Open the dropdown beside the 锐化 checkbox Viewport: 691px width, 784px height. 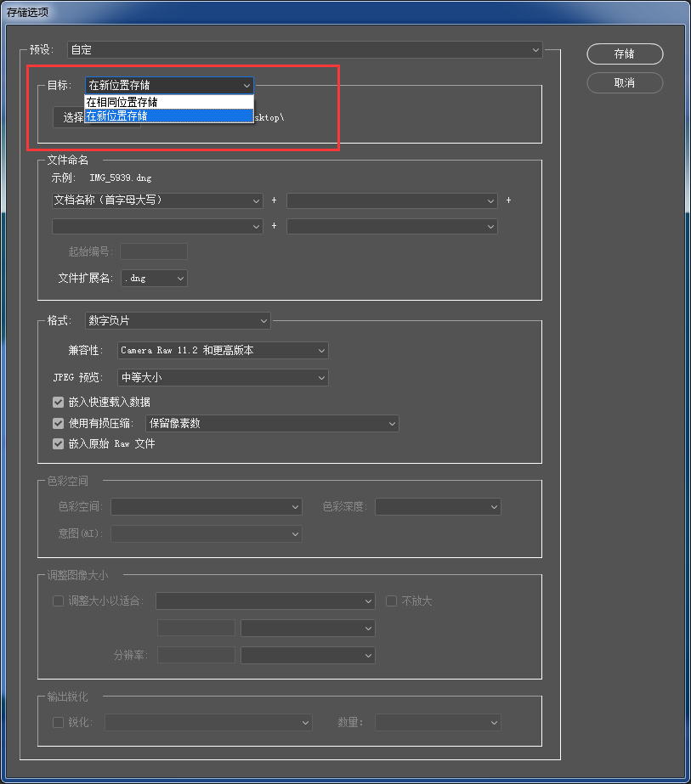(208, 722)
